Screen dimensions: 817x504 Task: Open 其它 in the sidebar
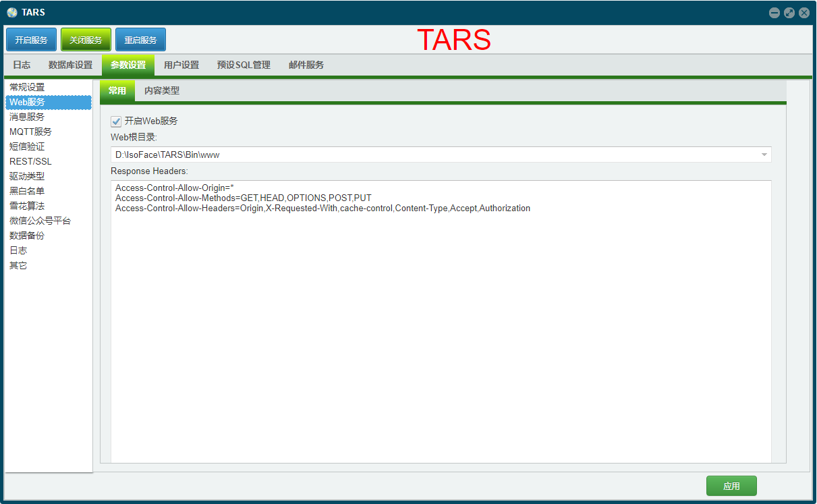coord(49,266)
